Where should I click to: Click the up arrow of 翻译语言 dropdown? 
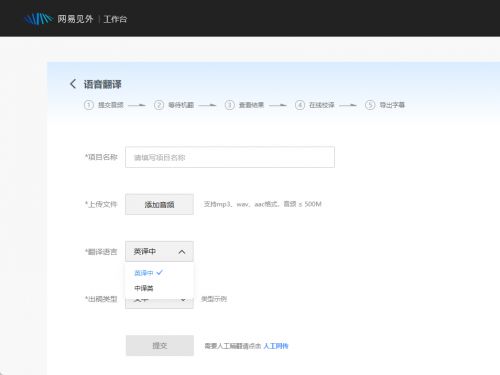coord(182,252)
